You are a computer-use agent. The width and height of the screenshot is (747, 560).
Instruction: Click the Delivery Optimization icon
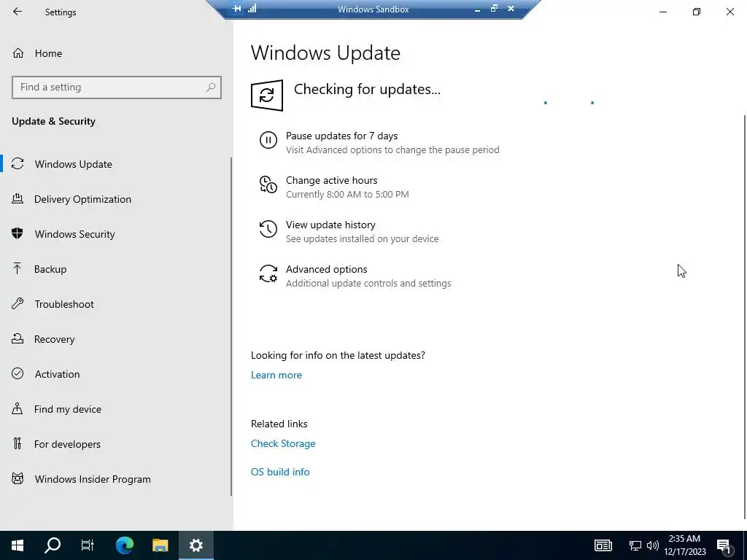[18, 198]
